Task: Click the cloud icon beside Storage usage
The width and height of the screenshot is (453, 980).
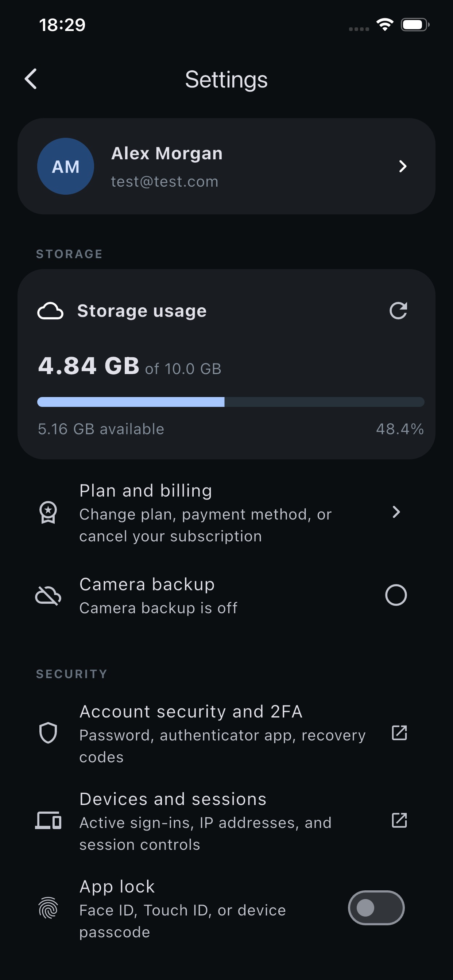Action: click(x=50, y=311)
